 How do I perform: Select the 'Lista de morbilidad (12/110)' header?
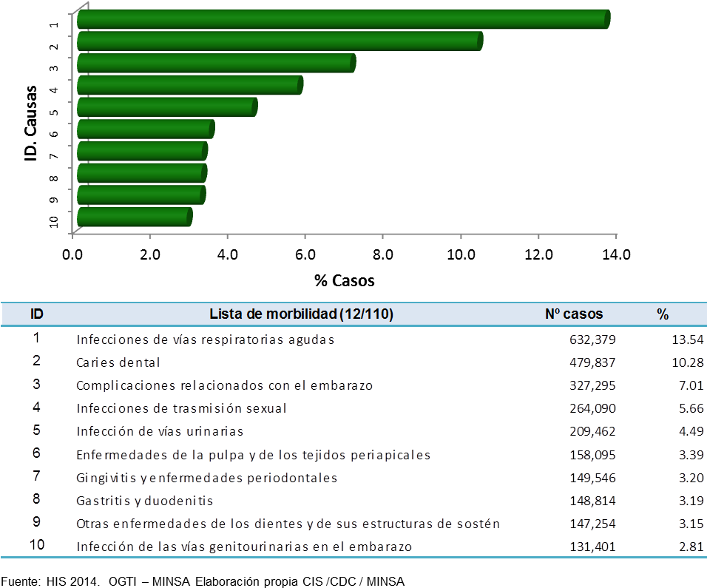(301, 314)
